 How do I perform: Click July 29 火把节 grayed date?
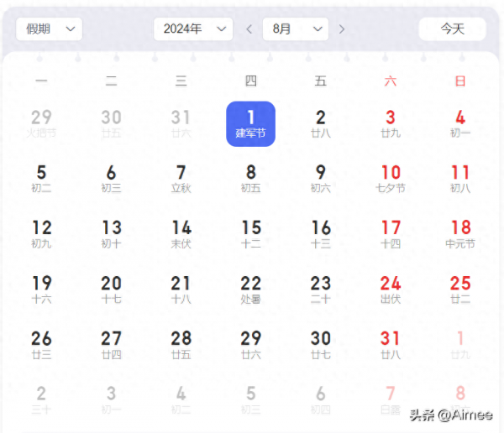(41, 123)
